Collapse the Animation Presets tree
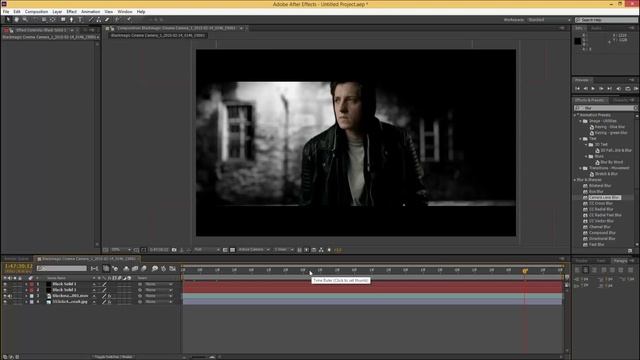640x360 pixels. click(576, 115)
